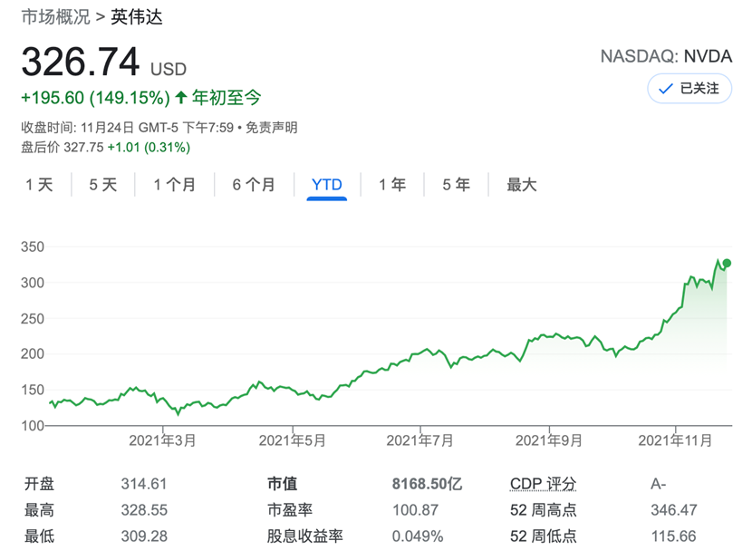Click the 2021年3月 axis label
Viewport: 752px width, 560px height.
pos(162,440)
